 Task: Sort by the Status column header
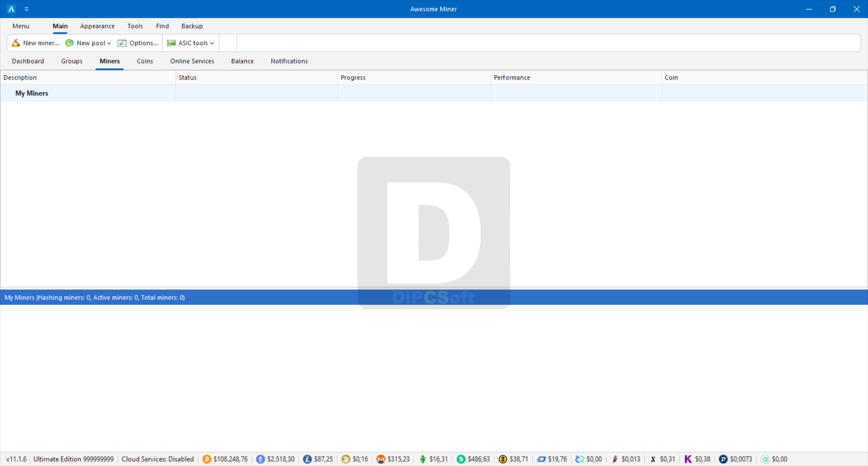256,78
